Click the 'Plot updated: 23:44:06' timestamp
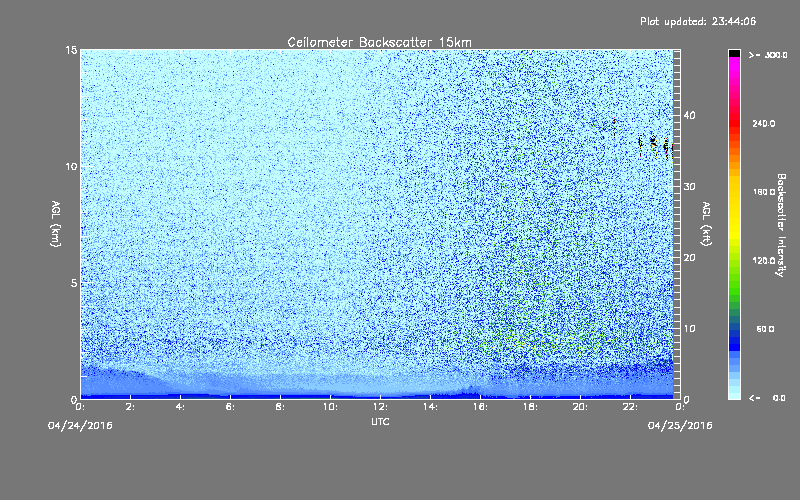The height and width of the screenshot is (500, 800). [x=698, y=21]
